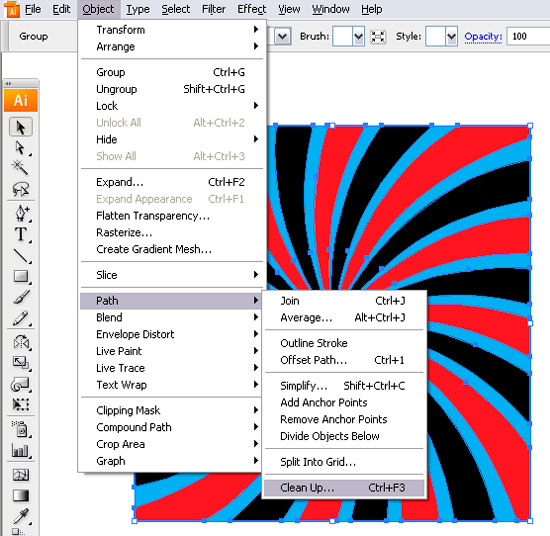This screenshot has height=536, width=550.
Task: Select the Column Graph tool
Action: pyautogui.click(x=21, y=450)
